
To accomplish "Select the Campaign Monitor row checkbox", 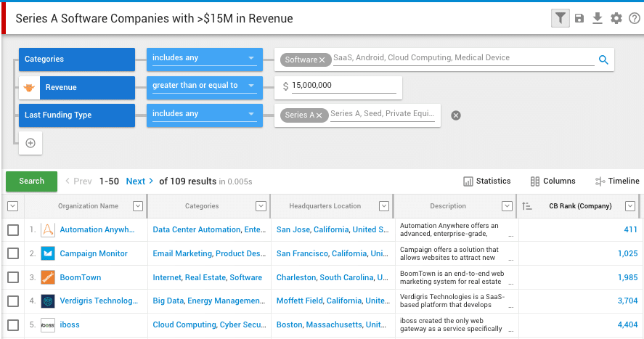I will pyautogui.click(x=13, y=253).
